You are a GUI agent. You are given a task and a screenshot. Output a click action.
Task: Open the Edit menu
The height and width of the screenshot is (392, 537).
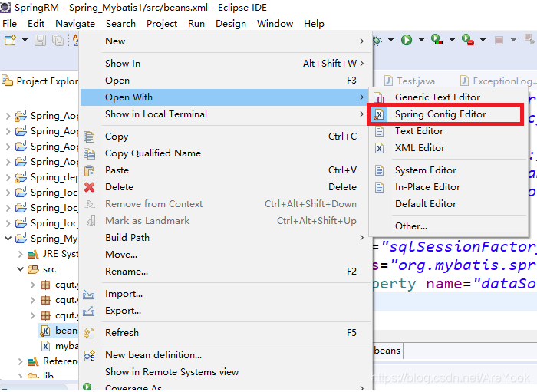pyautogui.click(x=36, y=24)
